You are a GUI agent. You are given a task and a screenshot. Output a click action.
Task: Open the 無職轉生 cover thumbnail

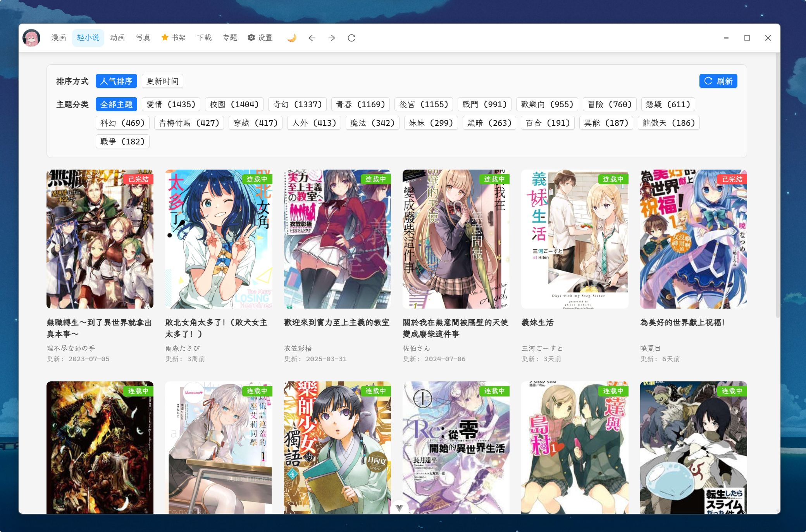tap(100, 239)
